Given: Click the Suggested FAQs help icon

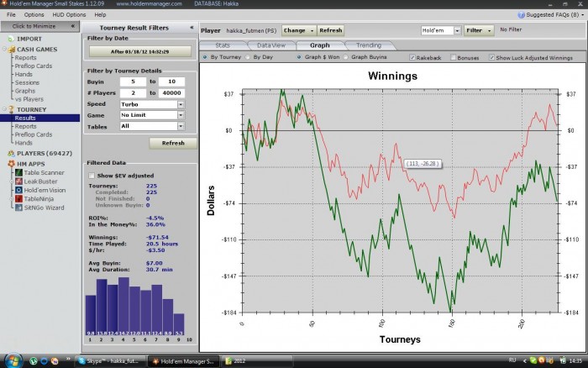Looking at the screenshot, I should click(521, 15).
